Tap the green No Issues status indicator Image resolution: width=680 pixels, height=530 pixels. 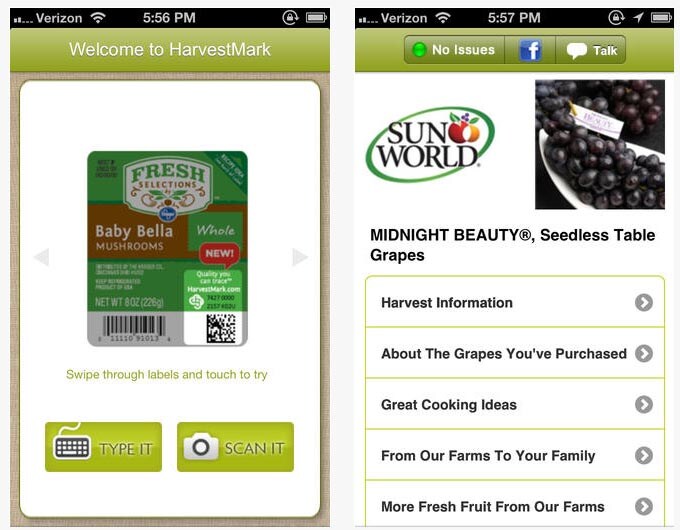[x=454, y=50]
